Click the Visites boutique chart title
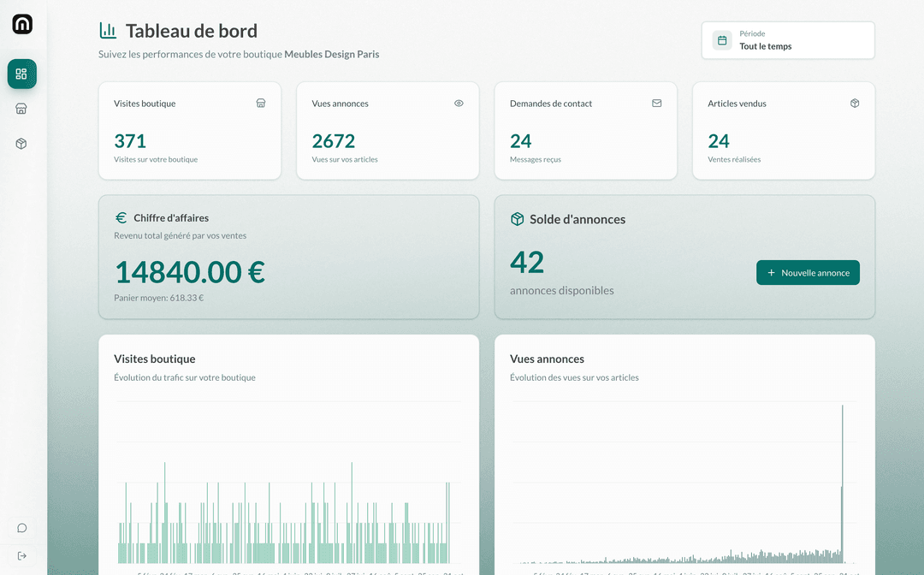This screenshot has height=575, width=924. coord(155,359)
